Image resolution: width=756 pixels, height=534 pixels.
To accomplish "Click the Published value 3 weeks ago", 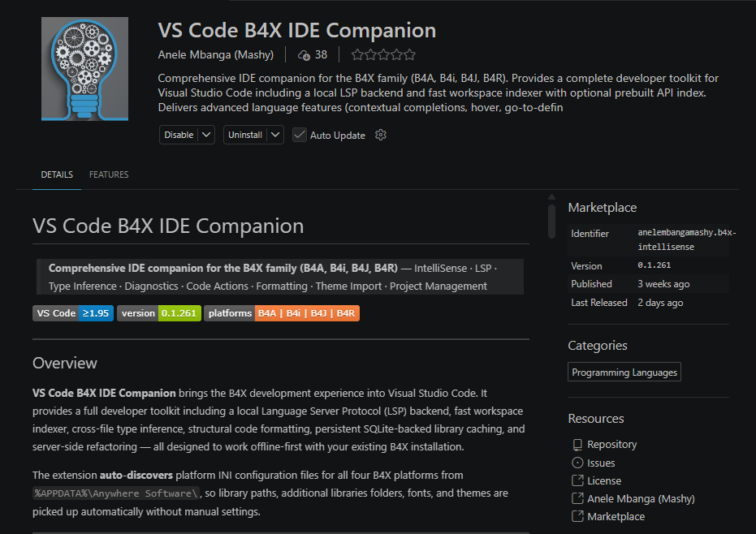I will click(663, 284).
